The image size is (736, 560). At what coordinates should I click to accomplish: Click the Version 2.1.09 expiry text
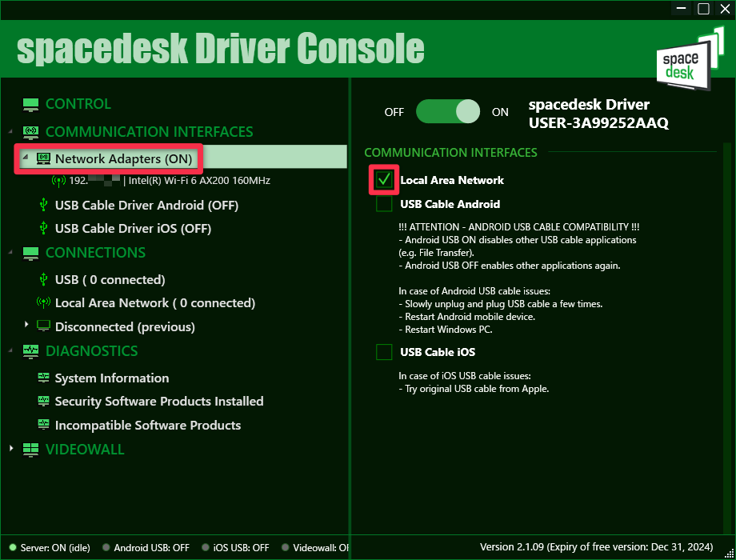(596, 547)
